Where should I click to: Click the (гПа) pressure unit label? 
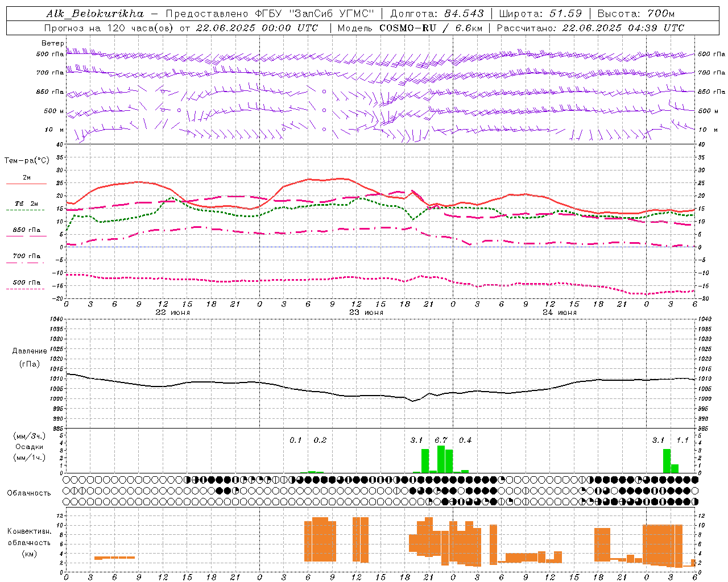(29, 364)
